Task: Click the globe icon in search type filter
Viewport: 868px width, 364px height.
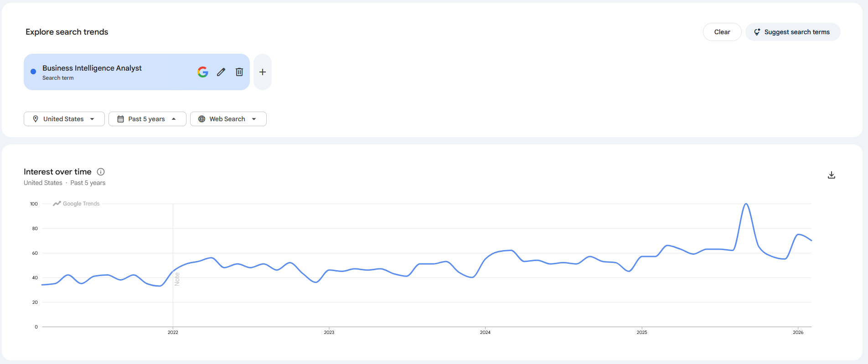Action: pos(202,119)
